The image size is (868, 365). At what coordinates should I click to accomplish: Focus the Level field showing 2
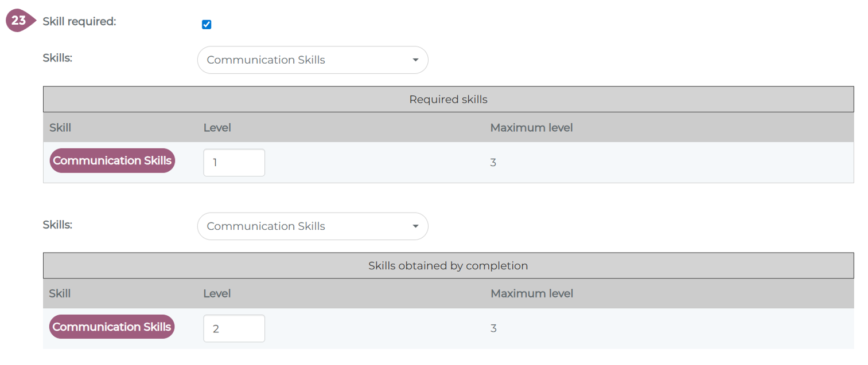coord(234,329)
